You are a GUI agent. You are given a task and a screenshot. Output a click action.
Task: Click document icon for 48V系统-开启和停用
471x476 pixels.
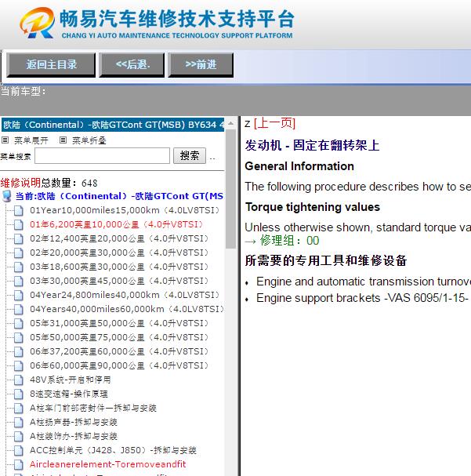pyautogui.click(x=19, y=380)
